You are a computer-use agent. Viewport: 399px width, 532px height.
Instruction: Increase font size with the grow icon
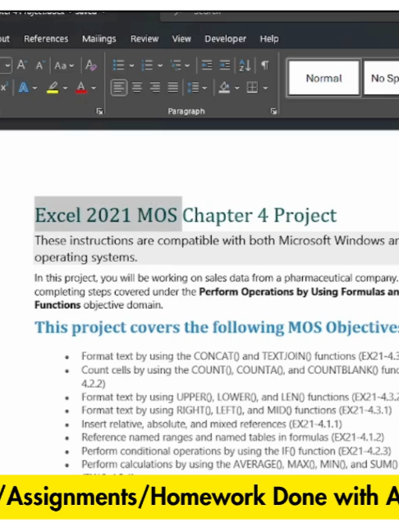pos(21,65)
